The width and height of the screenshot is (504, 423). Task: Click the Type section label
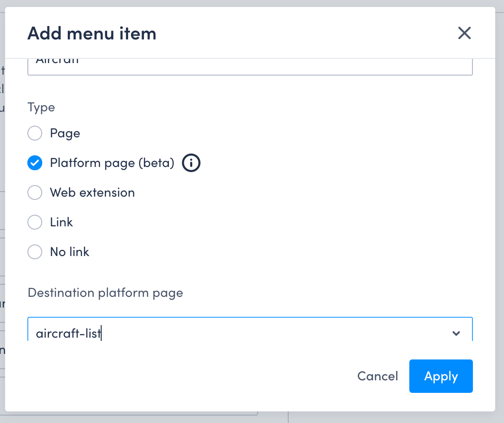41,108
